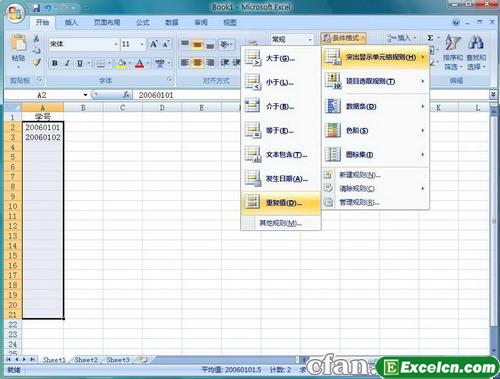Center text horizontally
Image resolution: width=500 pixels, height=379 pixels.
click(198, 62)
